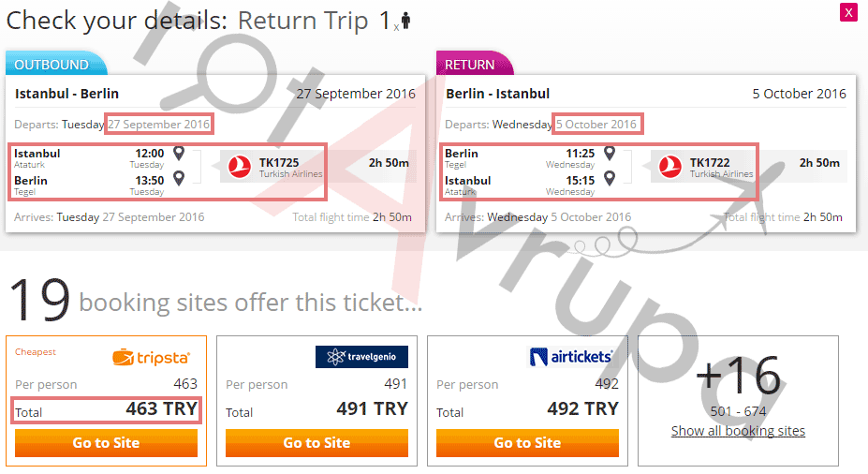Click the Istanbul - Berlin outbound route title
This screenshot has height=474, width=868.
(66, 94)
